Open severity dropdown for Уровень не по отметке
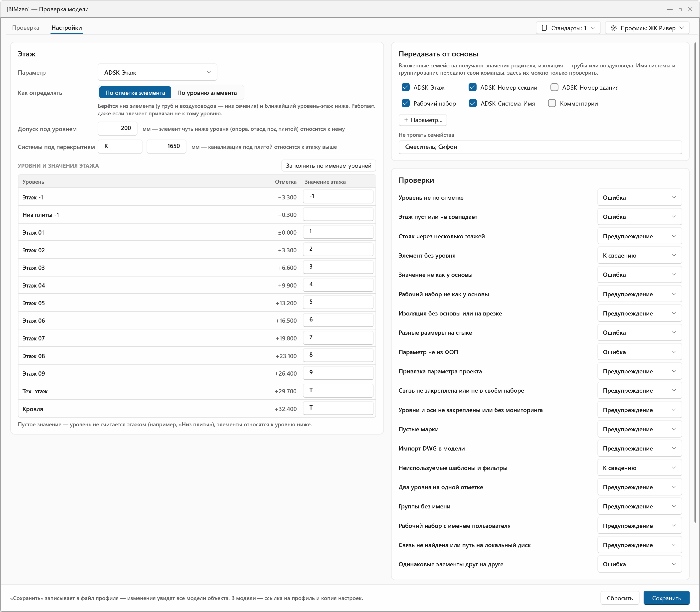Screen dimensions: 700x612 click(640, 197)
